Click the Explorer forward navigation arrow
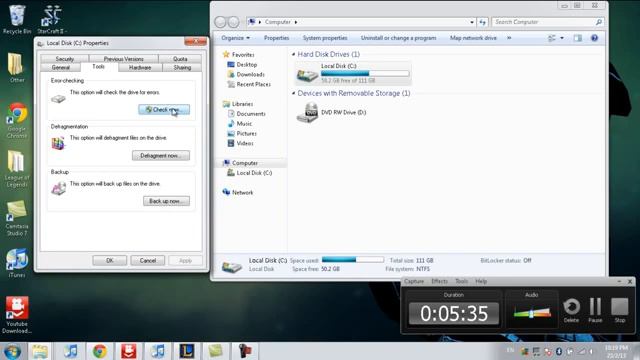640x360 pixels. 233,22
